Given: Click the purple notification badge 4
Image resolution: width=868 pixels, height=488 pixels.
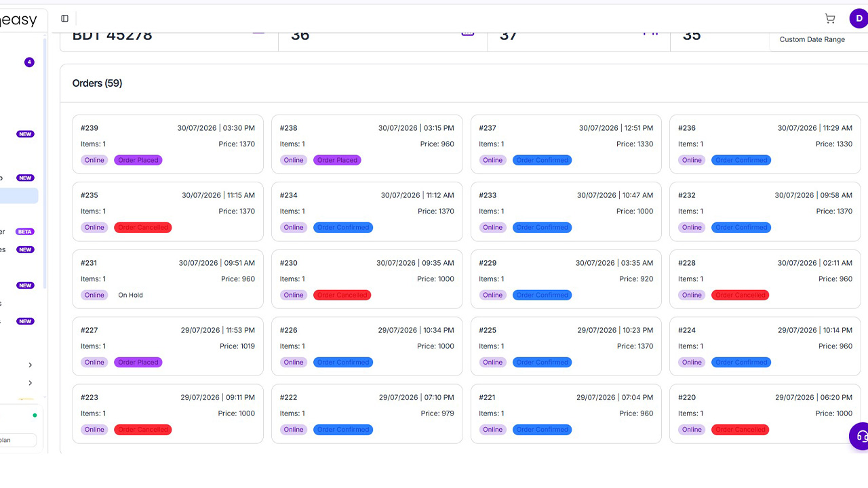Looking at the screenshot, I should click(29, 62).
